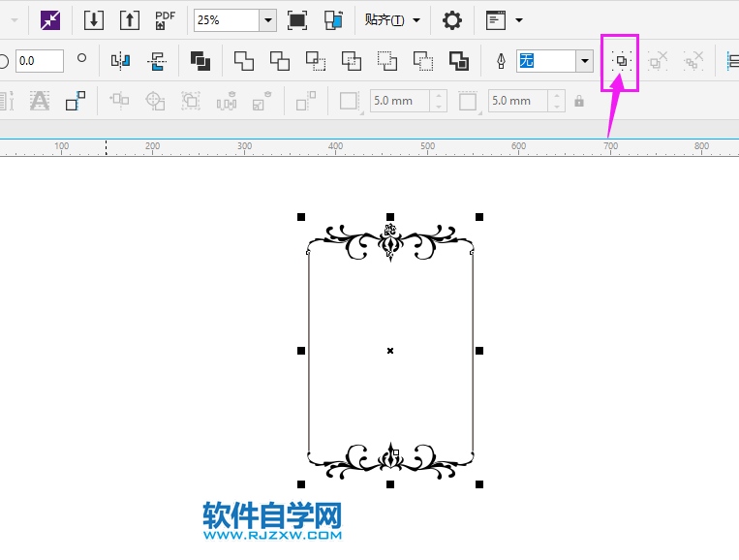Click the bottom-right selection handle

tap(479, 484)
